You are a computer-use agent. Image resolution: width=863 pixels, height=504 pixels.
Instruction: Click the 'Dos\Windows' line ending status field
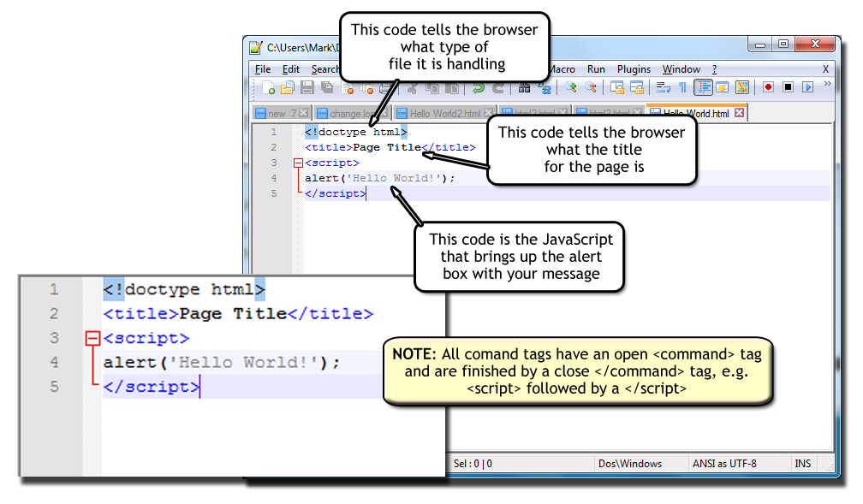click(x=630, y=463)
